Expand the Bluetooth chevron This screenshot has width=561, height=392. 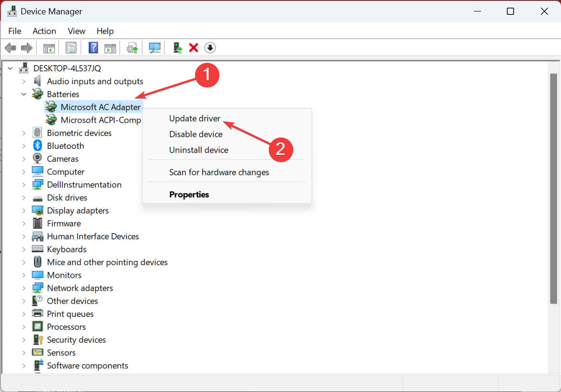[23, 146]
